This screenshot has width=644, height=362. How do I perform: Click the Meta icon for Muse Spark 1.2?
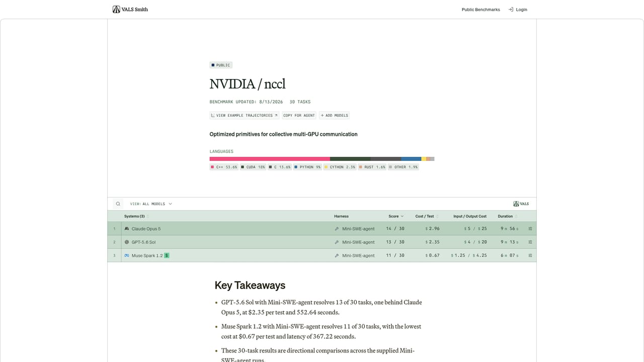(127, 255)
